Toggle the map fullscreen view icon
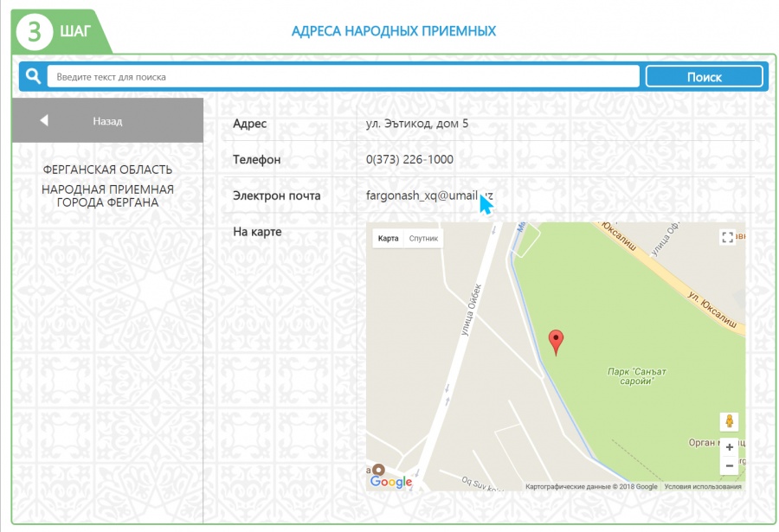 coord(727,237)
